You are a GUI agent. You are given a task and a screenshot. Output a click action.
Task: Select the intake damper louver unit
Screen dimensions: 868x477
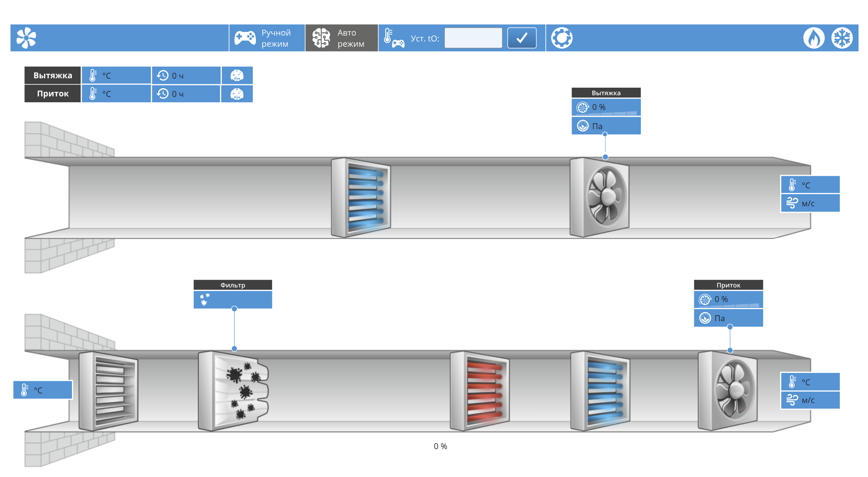tap(108, 391)
